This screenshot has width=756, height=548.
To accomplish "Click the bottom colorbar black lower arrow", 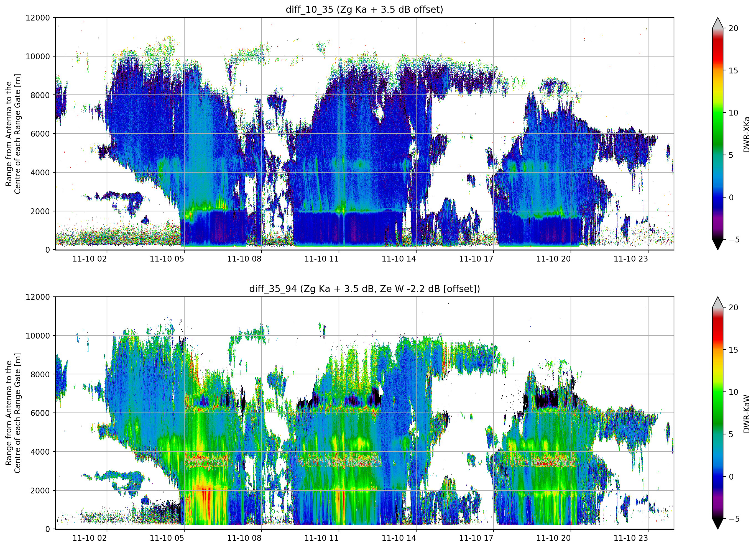I will (x=718, y=524).
